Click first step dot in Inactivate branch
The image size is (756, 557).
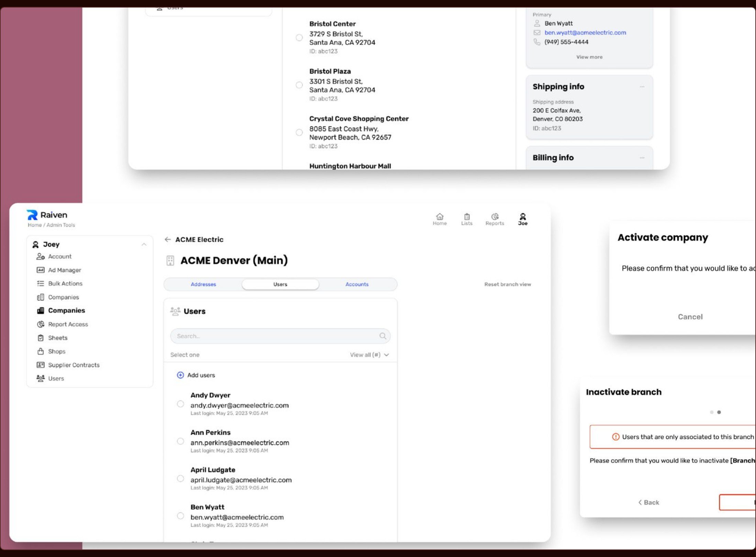point(712,412)
